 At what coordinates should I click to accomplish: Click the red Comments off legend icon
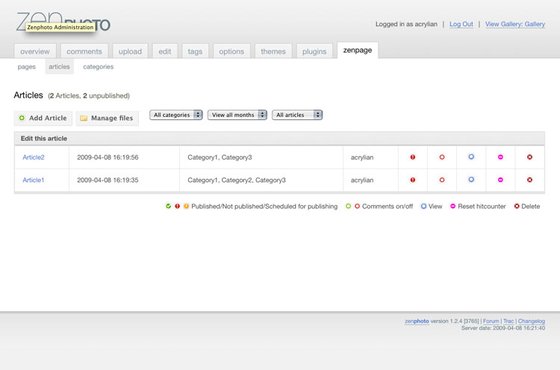[357, 206]
